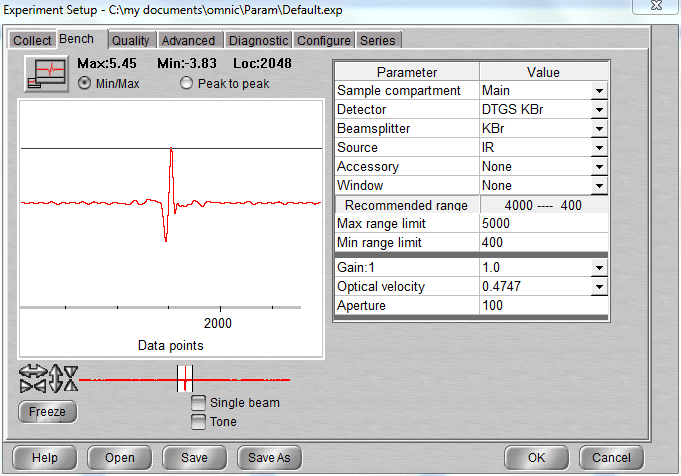Expand the Optical velocity dropdown
This screenshot has width=681, height=476.
(598, 288)
